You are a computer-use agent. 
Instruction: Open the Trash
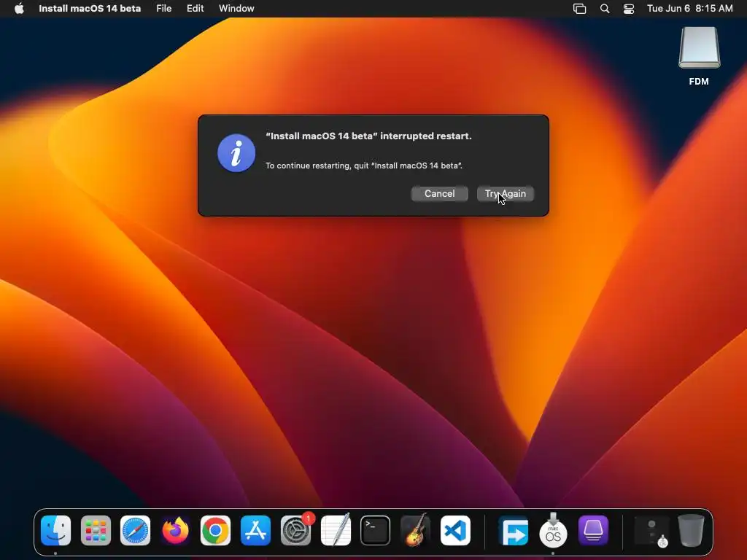[691, 531]
